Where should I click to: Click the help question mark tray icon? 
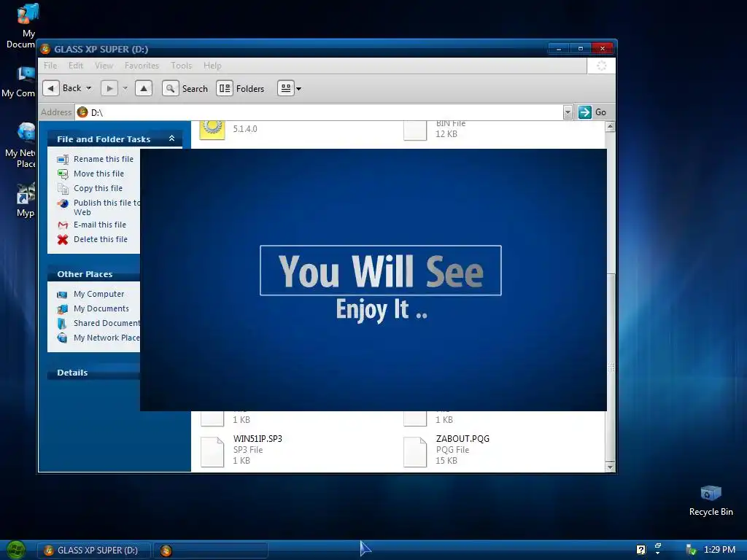(x=640, y=550)
